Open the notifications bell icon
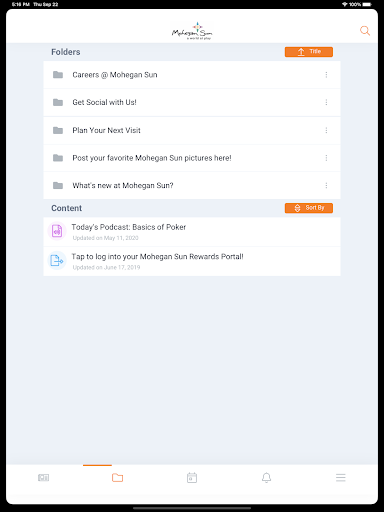 click(266, 478)
